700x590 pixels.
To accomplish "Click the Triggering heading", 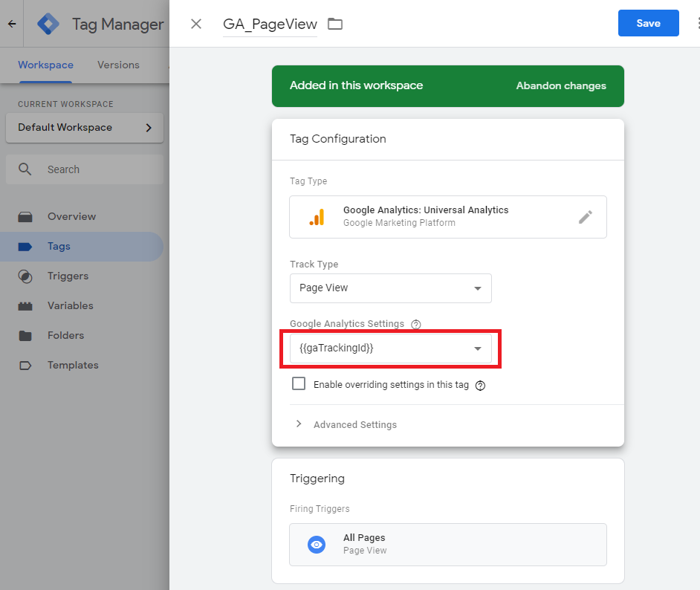I will click(x=317, y=479).
